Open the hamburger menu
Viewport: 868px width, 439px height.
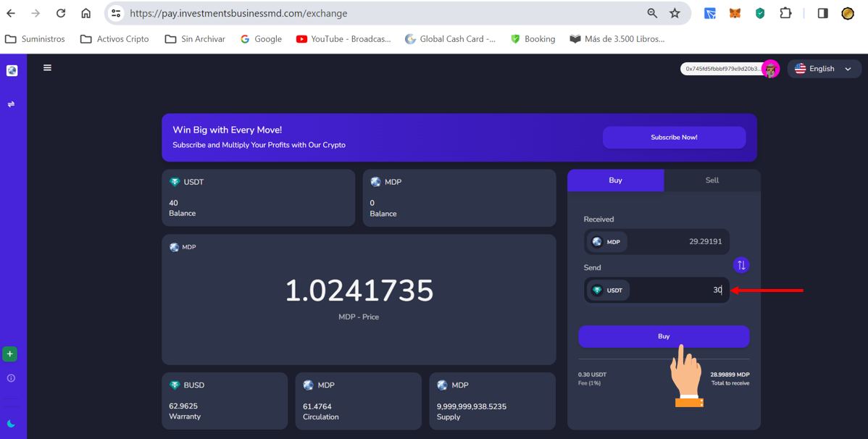(x=47, y=68)
